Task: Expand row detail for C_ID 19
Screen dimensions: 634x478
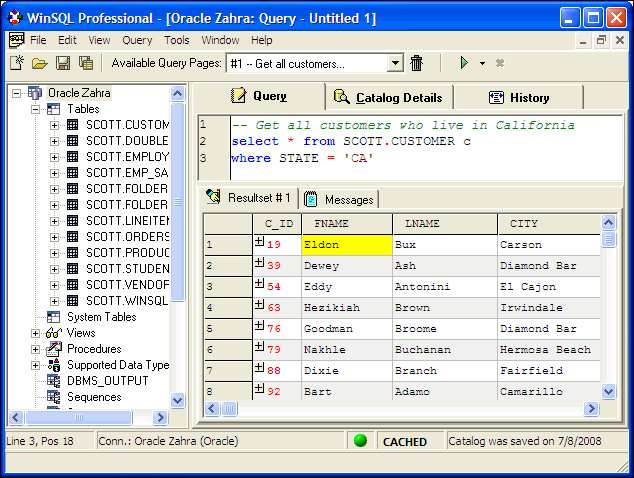Action: coord(259,241)
